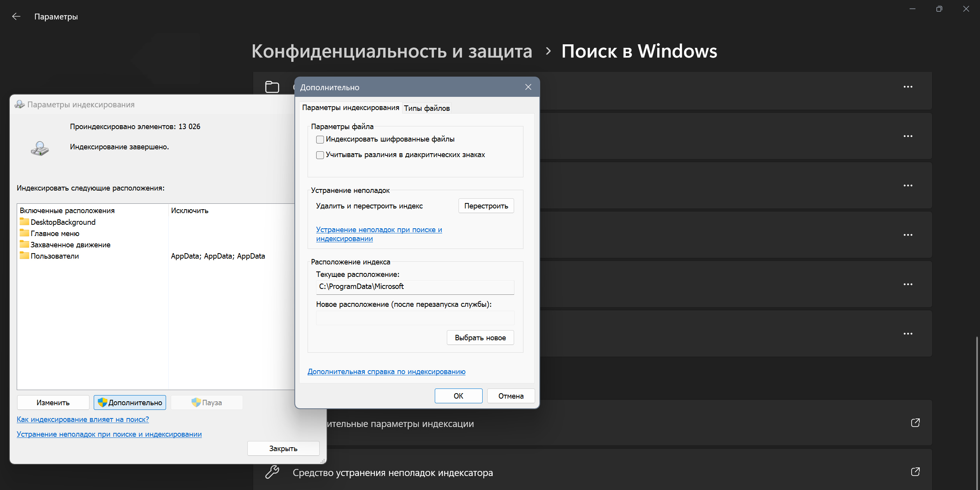Open the fourth row's three-dot menu
Viewport: 980px width, 490px height.
click(908, 235)
